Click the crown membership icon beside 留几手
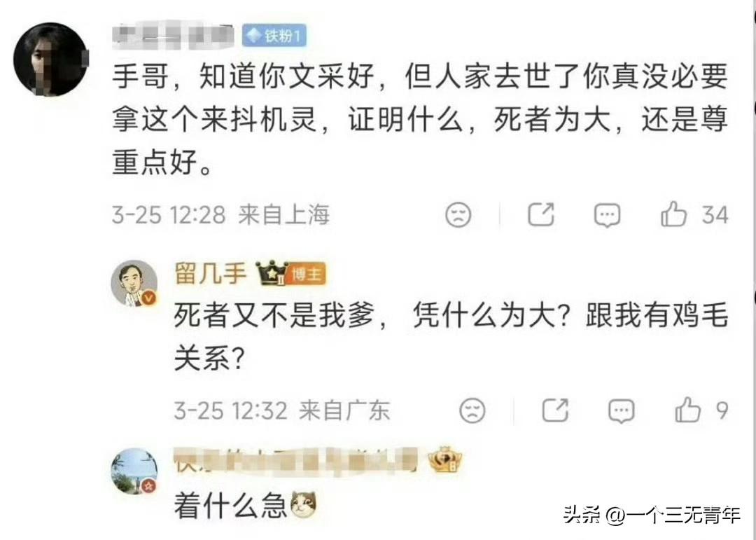756x540 pixels. point(272,273)
